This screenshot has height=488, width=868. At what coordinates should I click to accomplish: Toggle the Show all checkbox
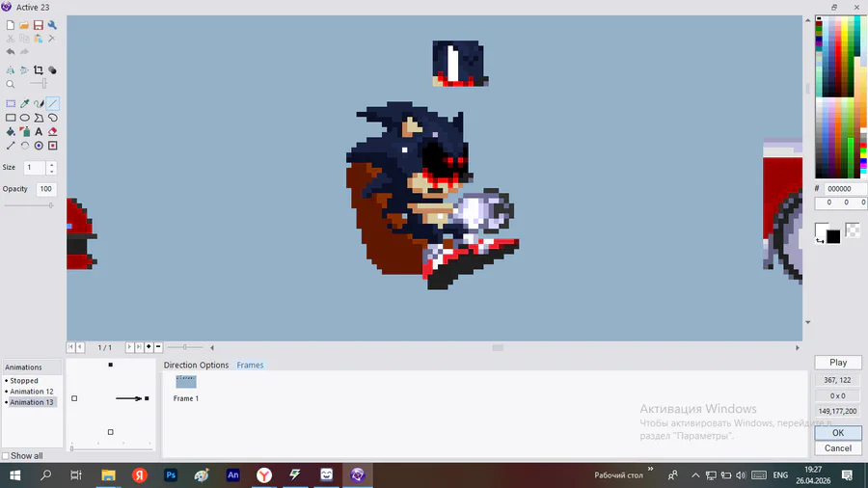(6, 456)
